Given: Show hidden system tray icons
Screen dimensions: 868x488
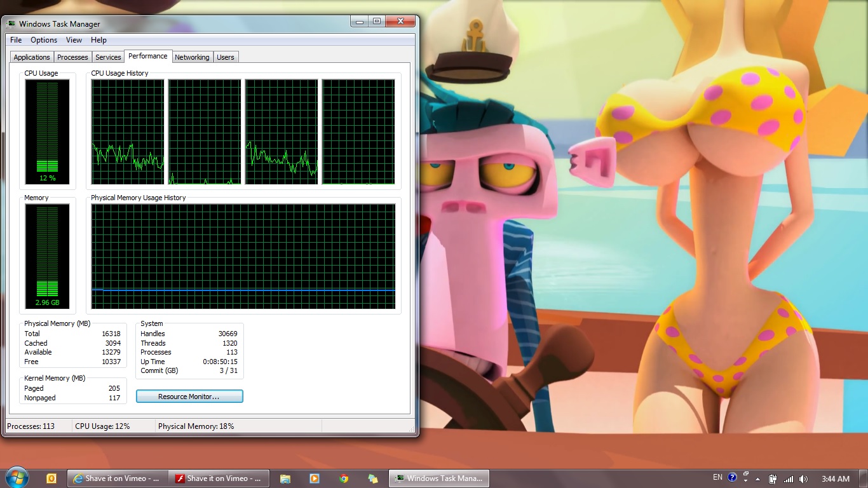Looking at the screenshot, I should [757, 478].
